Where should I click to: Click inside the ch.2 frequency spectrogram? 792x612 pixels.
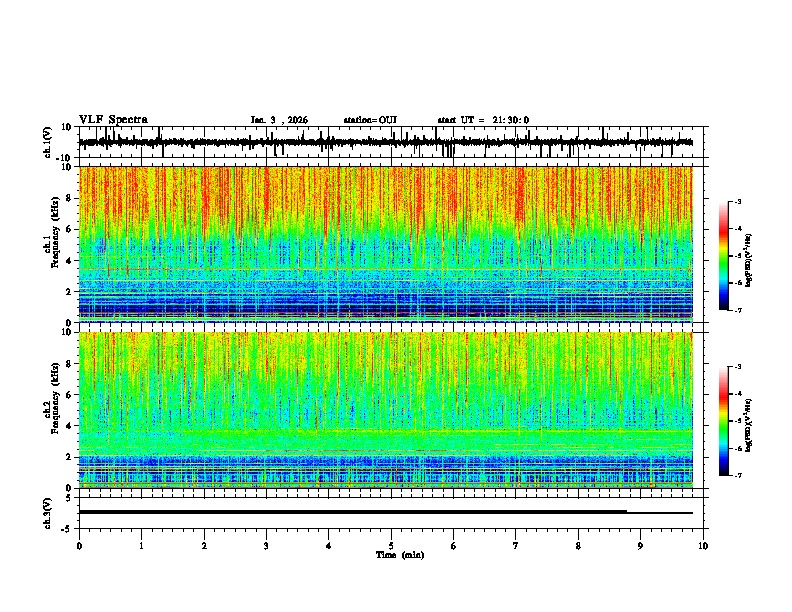pos(386,410)
